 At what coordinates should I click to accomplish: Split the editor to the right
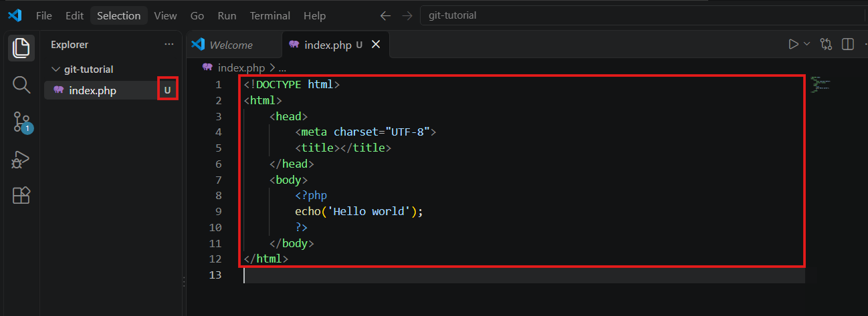click(848, 44)
